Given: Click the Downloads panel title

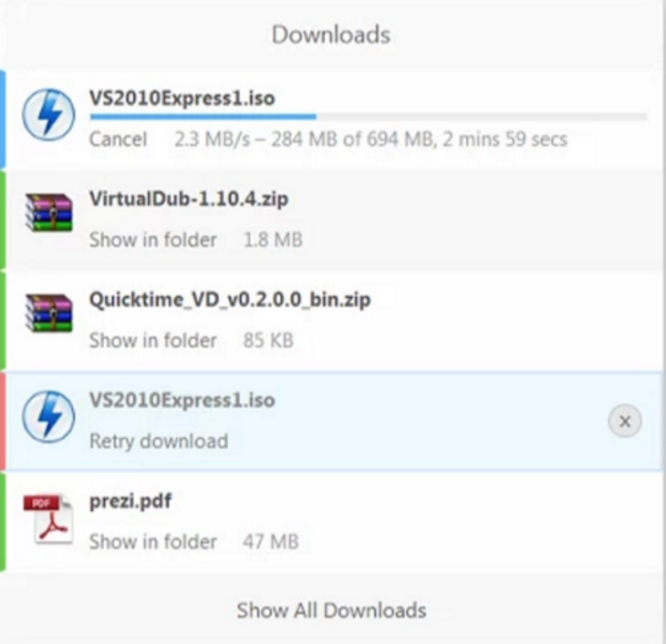Looking at the screenshot, I should (x=331, y=34).
